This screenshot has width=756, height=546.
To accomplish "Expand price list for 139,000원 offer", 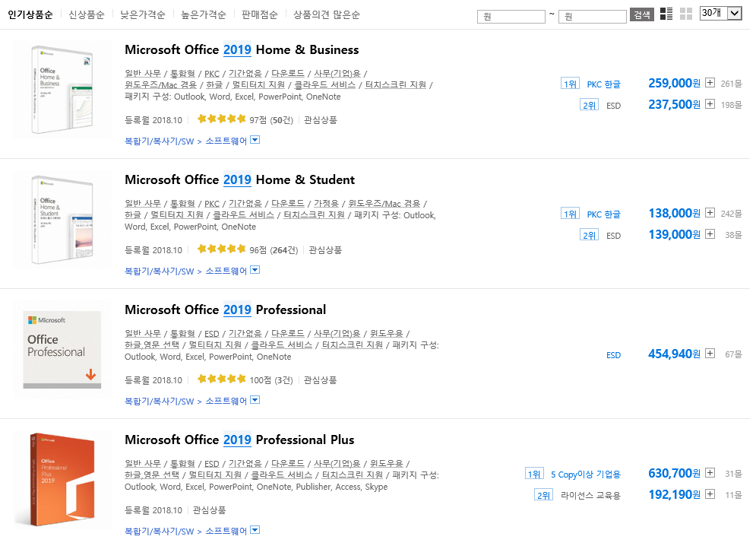I will pyautogui.click(x=710, y=233).
